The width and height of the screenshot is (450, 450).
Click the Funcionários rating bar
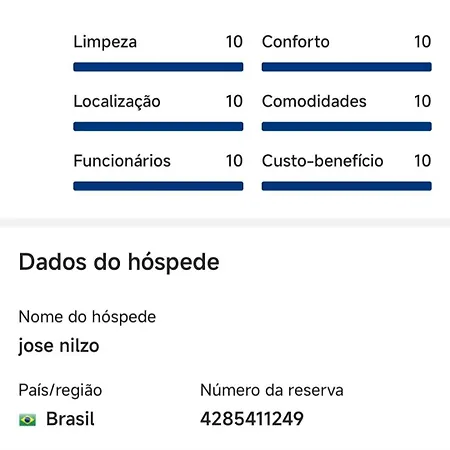(x=158, y=186)
